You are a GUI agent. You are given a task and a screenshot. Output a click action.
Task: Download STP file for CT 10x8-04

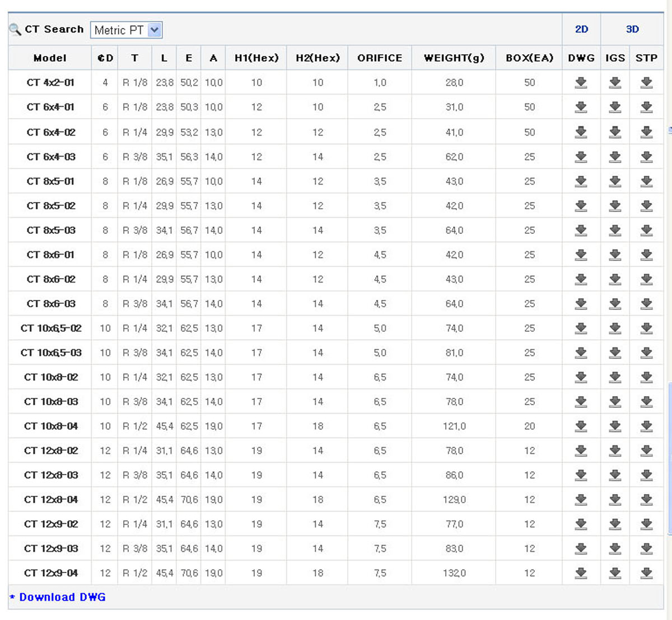click(646, 426)
